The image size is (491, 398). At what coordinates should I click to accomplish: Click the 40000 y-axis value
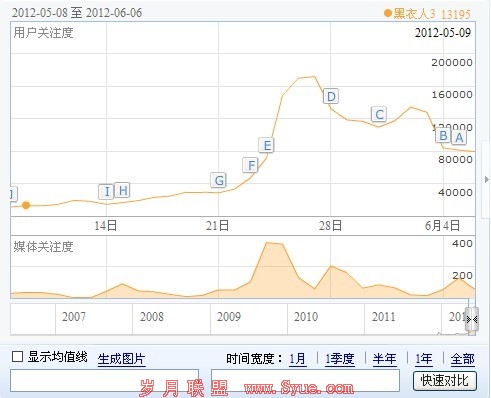455,192
